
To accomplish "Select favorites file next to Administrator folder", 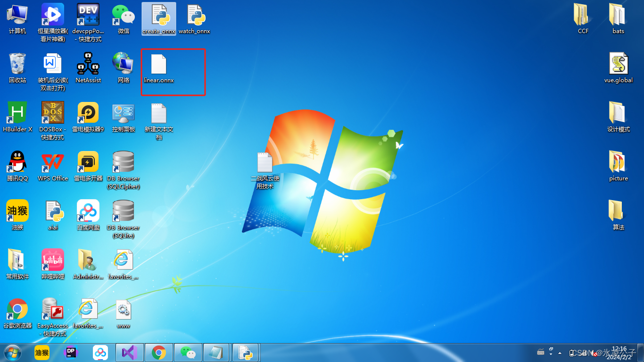I will pos(124,264).
